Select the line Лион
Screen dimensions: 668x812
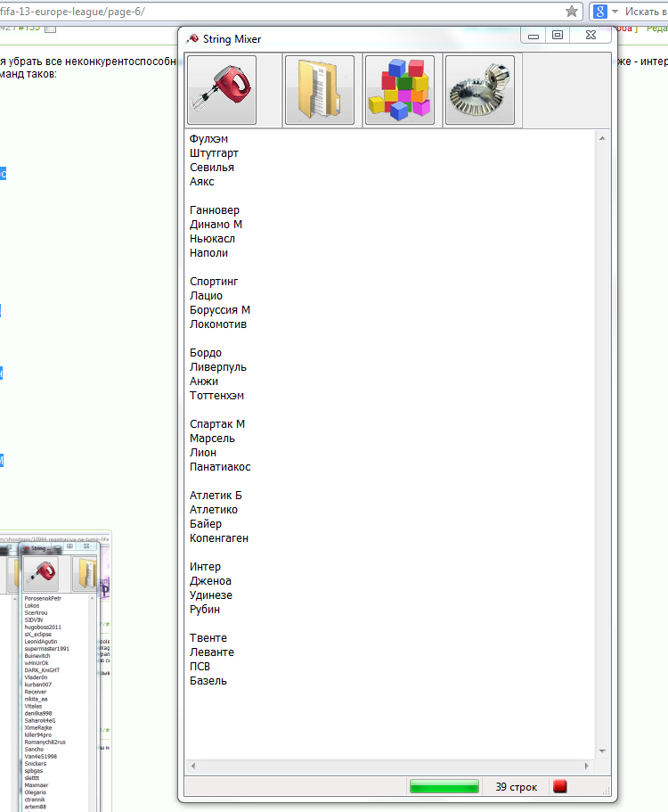tap(203, 453)
